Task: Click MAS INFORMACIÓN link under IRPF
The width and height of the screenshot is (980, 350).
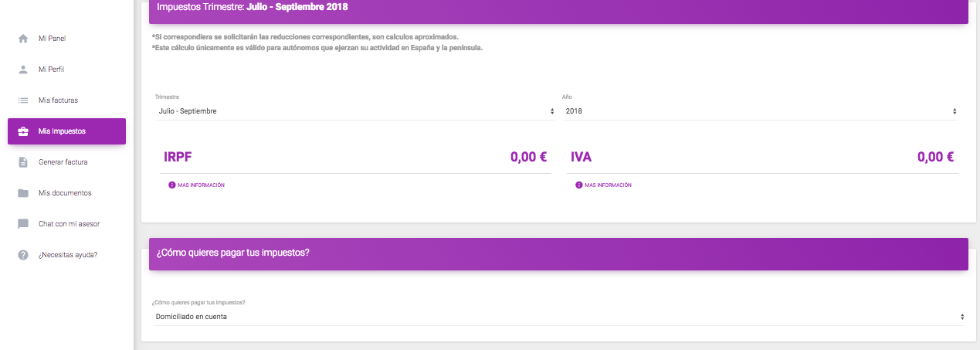Action: (x=201, y=185)
